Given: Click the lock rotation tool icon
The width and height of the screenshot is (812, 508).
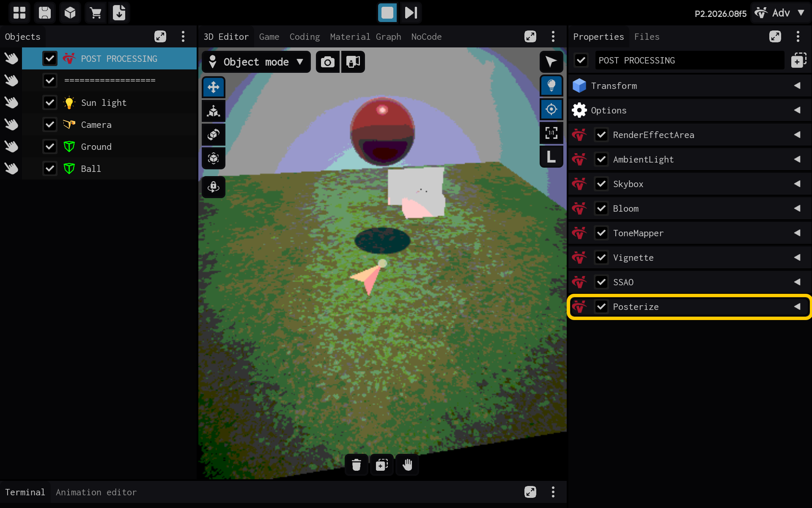Looking at the screenshot, I should pos(214,187).
